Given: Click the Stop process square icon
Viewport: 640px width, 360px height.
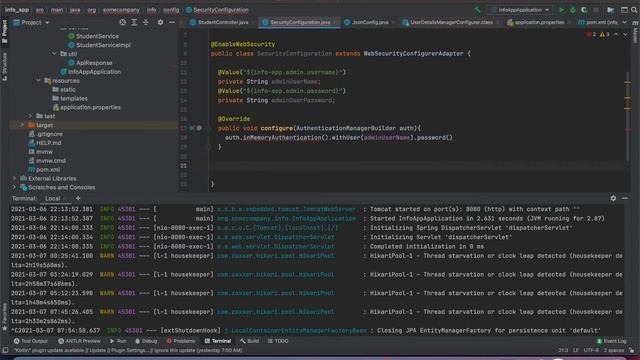Looking at the screenshot, I should click(x=596, y=10).
